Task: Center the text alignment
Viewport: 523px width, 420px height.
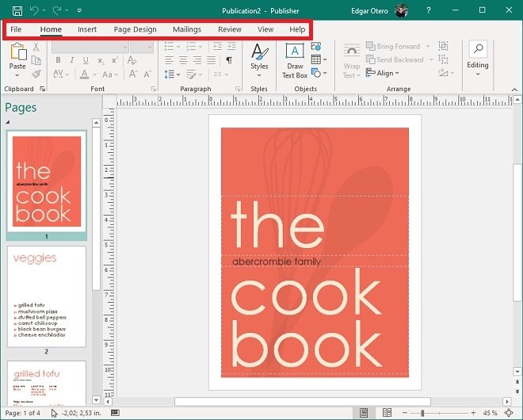Action: (183, 60)
